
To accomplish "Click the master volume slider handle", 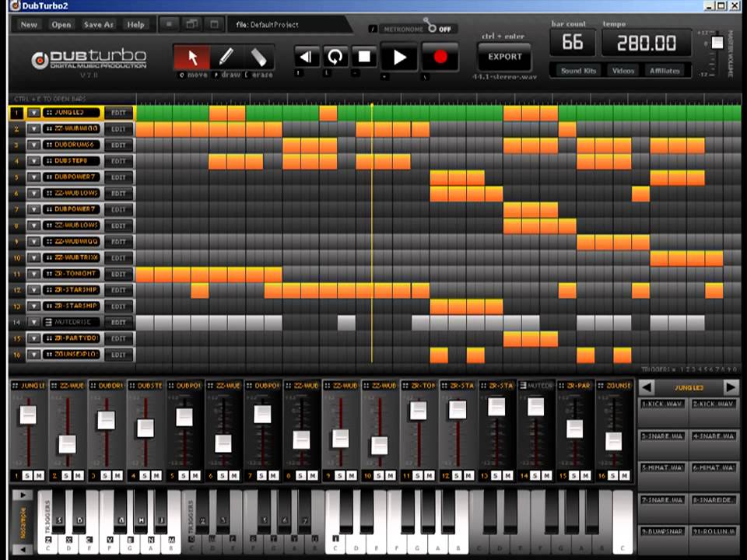I will tap(717, 43).
